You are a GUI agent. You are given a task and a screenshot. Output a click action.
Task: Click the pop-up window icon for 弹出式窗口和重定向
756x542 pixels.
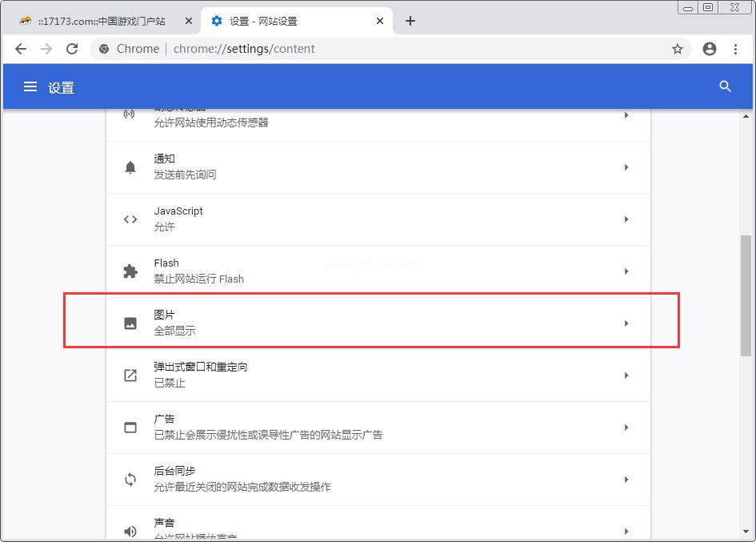click(x=130, y=375)
